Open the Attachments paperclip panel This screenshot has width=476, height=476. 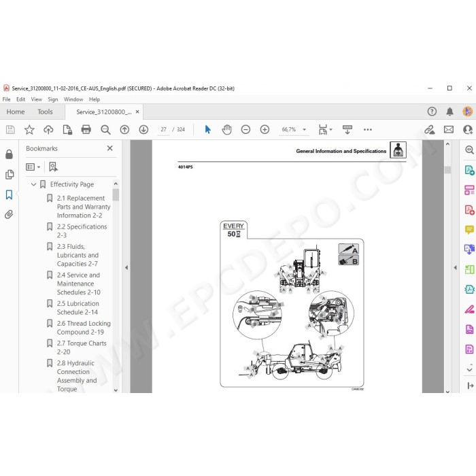click(9, 215)
